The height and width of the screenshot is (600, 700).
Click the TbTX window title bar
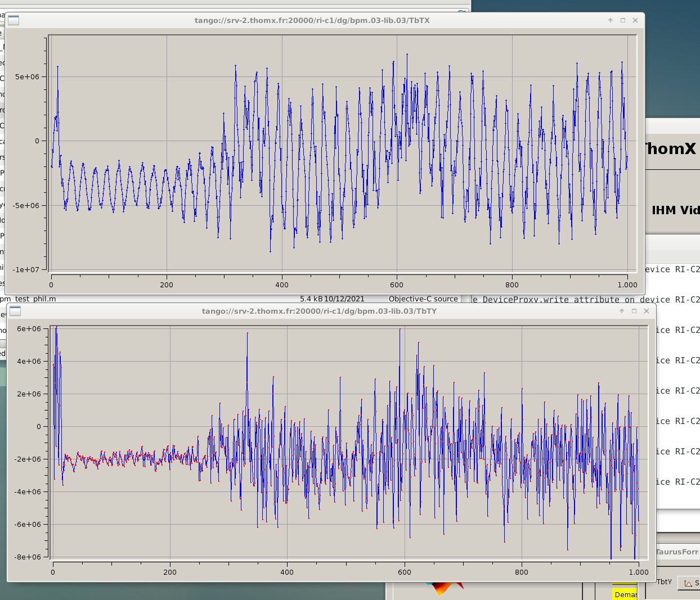tap(312, 20)
